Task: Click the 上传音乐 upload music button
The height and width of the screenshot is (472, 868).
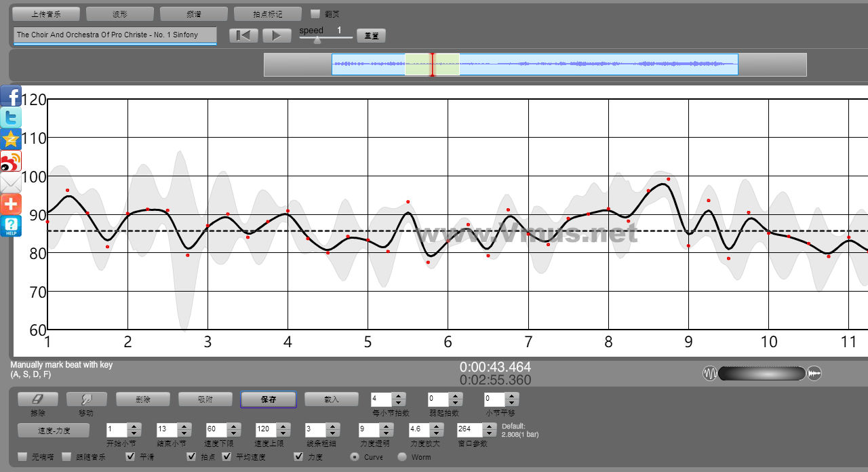Action: [x=46, y=14]
